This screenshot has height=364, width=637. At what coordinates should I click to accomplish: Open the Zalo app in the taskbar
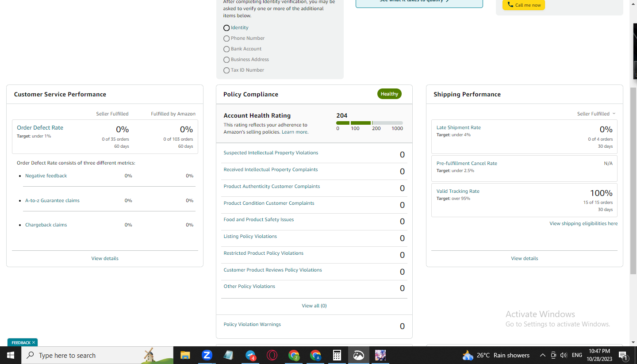(207, 355)
